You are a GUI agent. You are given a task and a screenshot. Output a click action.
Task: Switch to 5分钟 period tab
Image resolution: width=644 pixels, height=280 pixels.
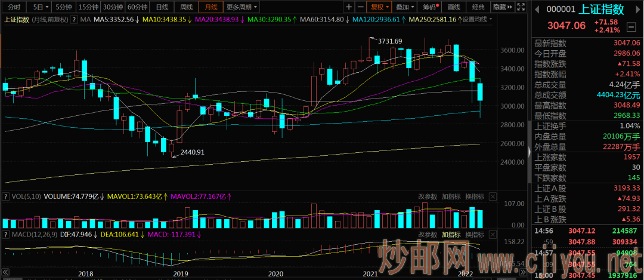(x=63, y=7)
